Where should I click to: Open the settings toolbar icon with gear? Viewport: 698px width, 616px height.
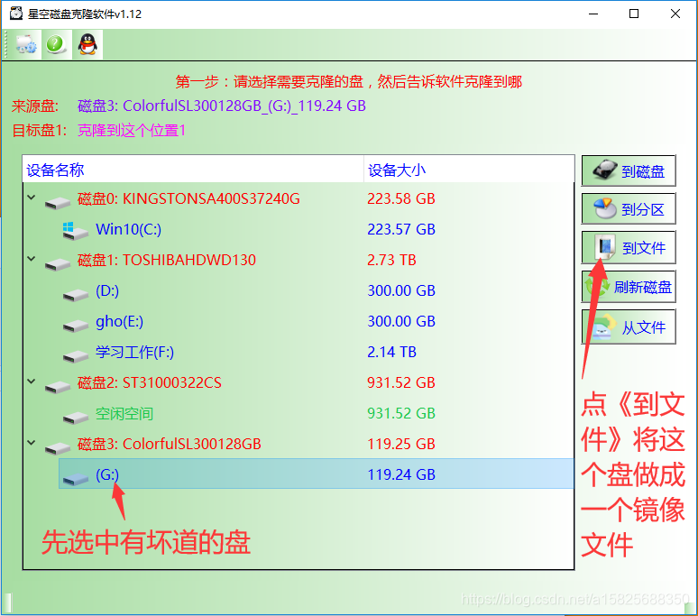(25, 44)
